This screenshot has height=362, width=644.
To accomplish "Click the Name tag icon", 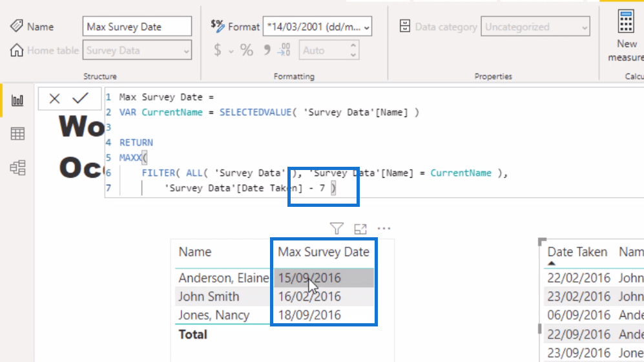I will [x=16, y=26].
